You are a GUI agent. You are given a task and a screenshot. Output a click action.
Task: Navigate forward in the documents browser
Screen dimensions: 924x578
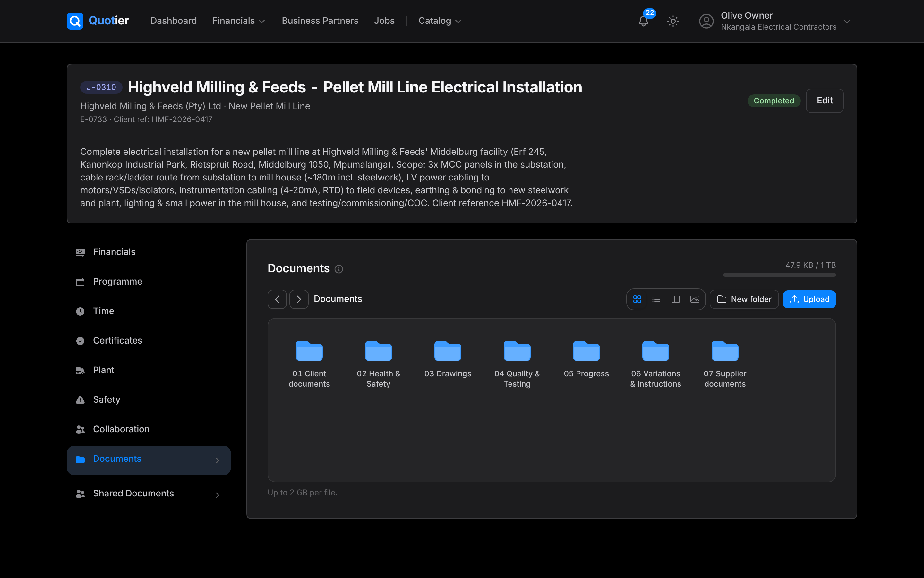(x=299, y=299)
